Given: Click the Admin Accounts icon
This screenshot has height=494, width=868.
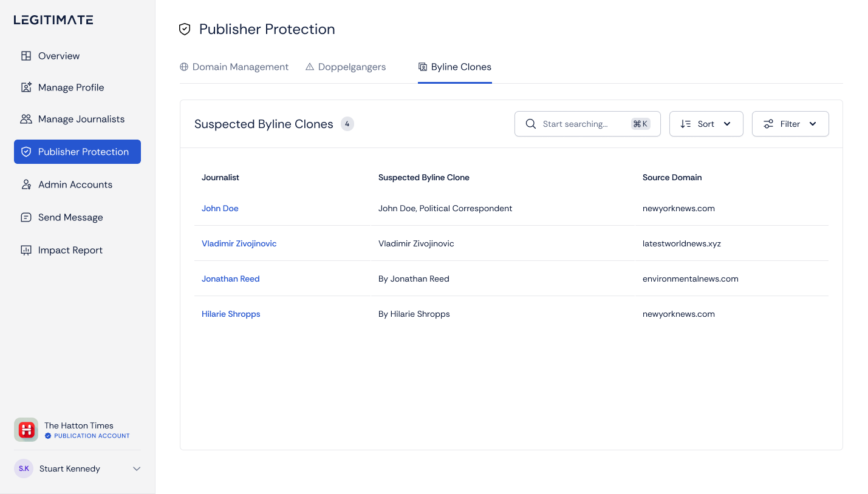Looking at the screenshot, I should pos(26,184).
